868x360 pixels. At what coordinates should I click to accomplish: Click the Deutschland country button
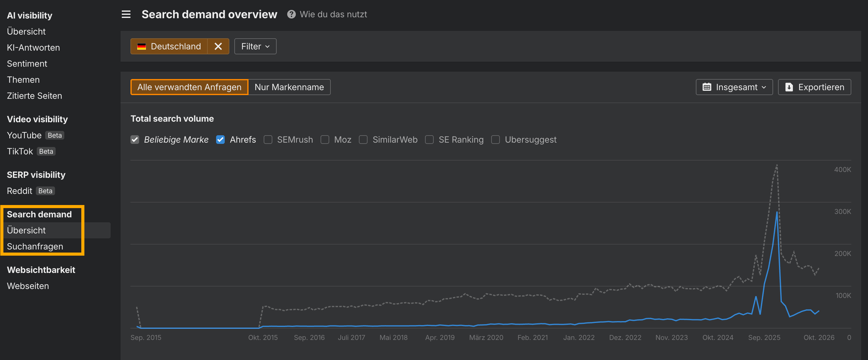(169, 46)
